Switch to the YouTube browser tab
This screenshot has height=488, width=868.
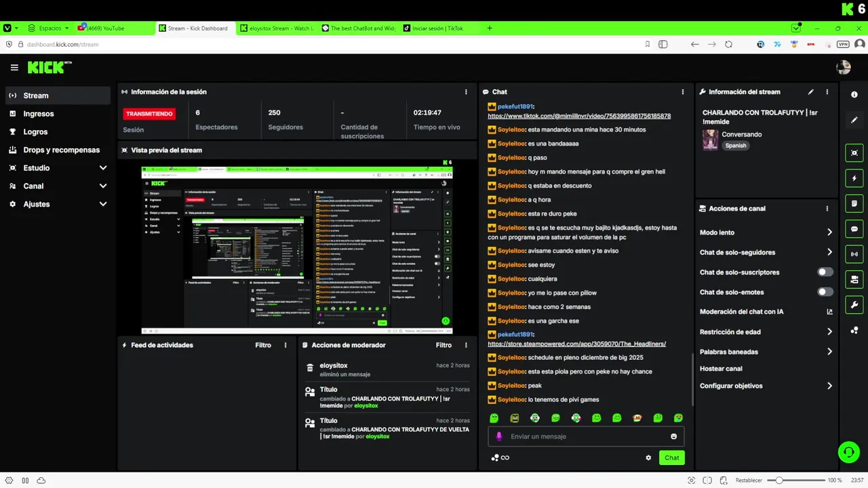coord(114,28)
